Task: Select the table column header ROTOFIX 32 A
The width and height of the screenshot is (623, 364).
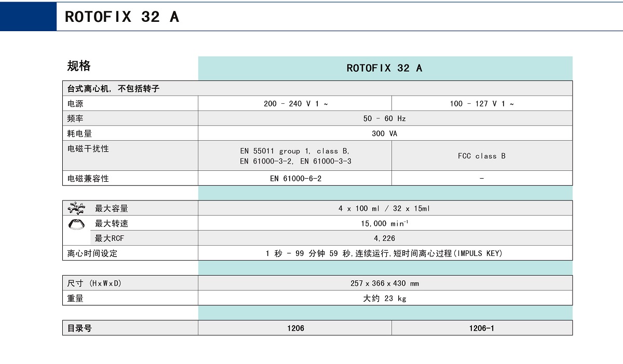Action: click(385, 68)
